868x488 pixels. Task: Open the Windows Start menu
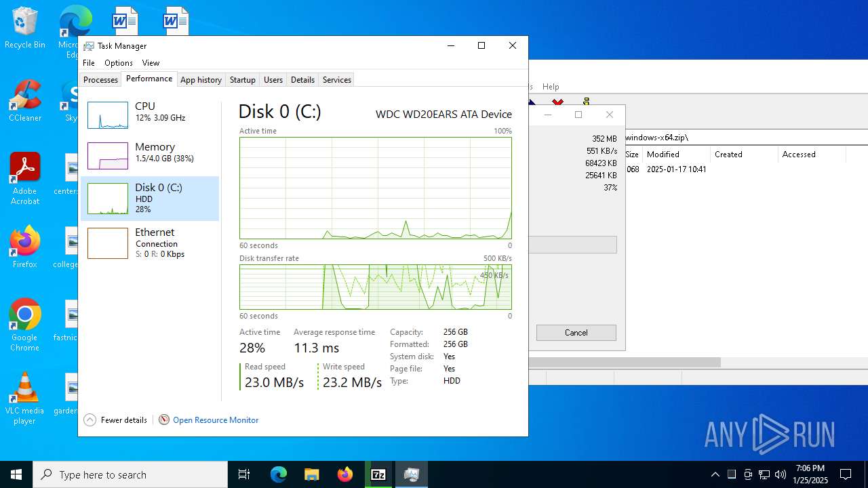point(16,474)
